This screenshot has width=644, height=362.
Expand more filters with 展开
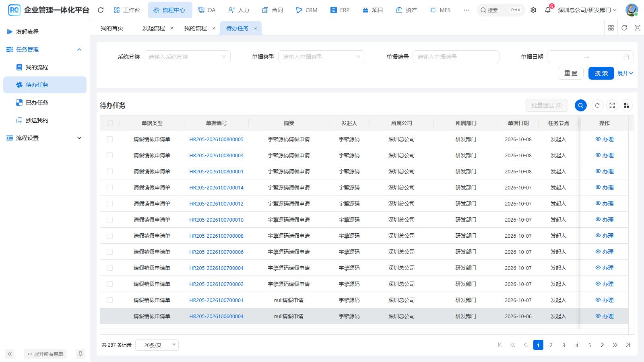click(x=625, y=73)
